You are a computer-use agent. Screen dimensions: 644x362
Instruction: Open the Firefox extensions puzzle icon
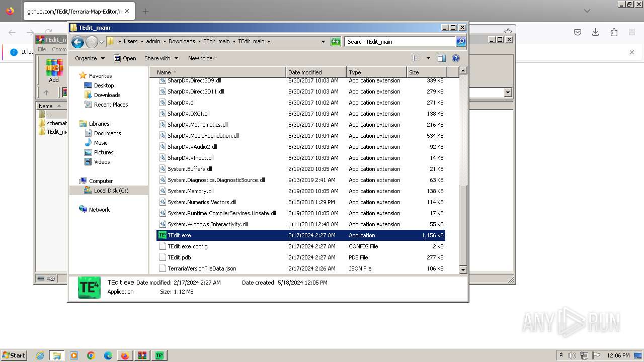click(x=614, y=32)
